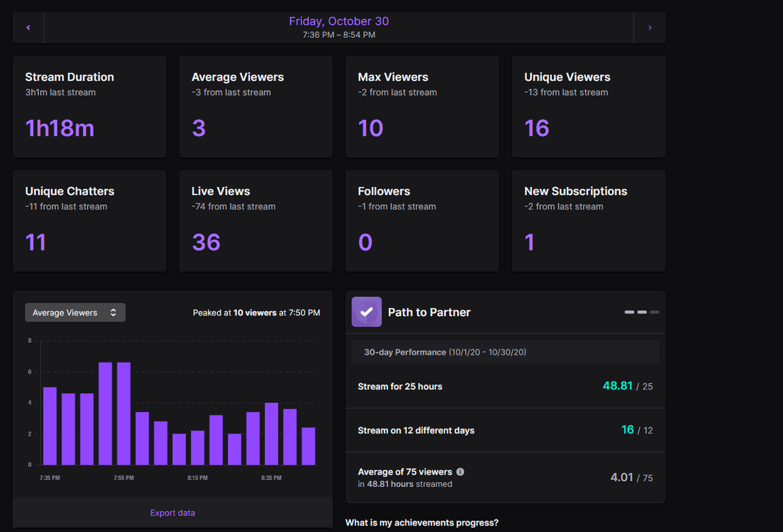Click the Export data link
Image resolution: width=783 pixels, height=532 pixels.
click(172, 512)
